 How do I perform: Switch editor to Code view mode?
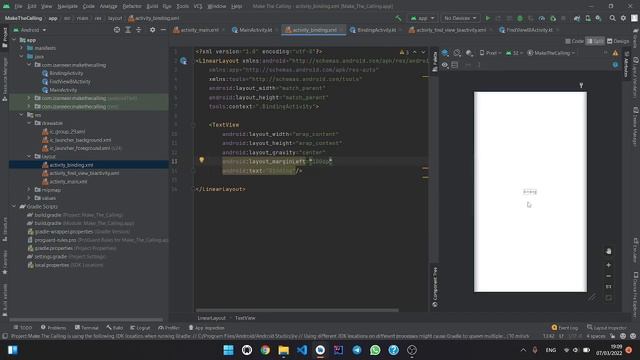pyautogui.click(x=575, y=41)
